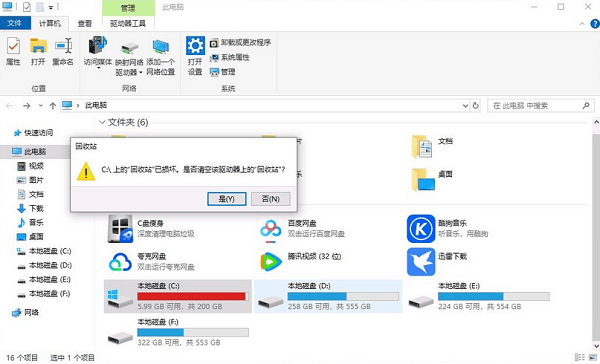This screenshot has width=600, height=364.
Task: Open the 腾讯视频 (32 位) icon
Action: point(271,262)
